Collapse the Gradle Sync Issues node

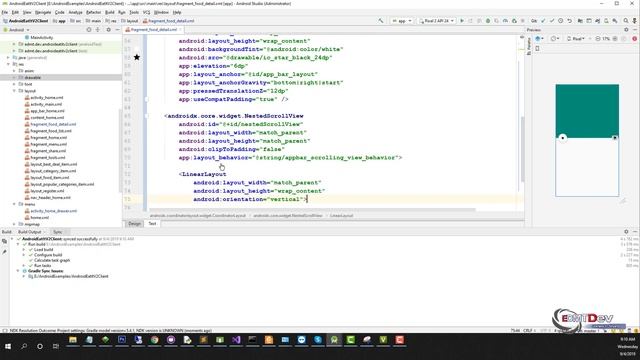pyautogui.click(x=18, y=271)
